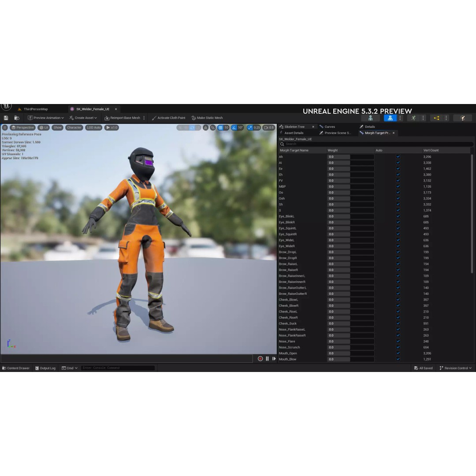Open options next to Skeletal Mesh mode button
476x476 pixels.
tap(400, 118)
